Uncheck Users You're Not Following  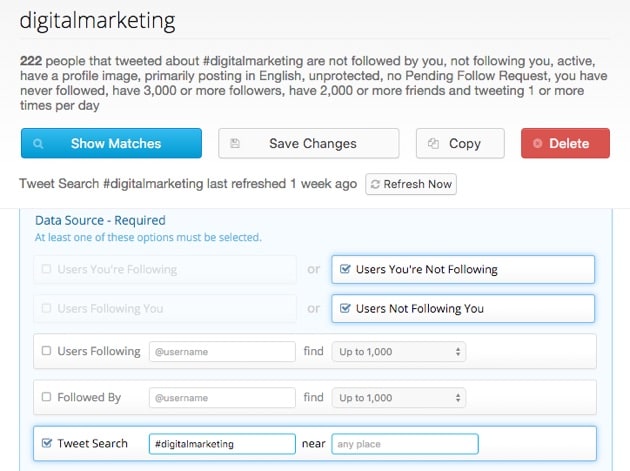[x=345, y=268]
